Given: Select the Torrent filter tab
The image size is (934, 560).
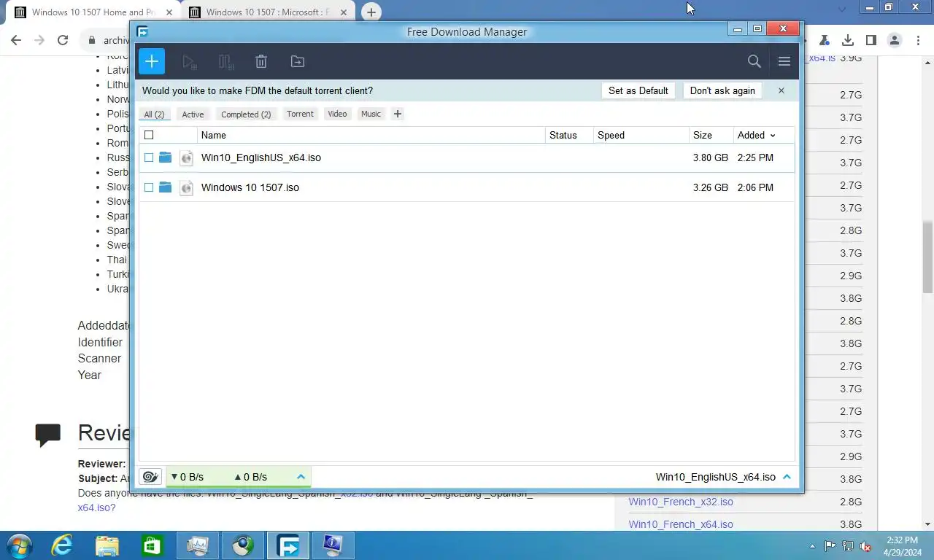Looking at the screenshot, I should [x=300, y=114].
